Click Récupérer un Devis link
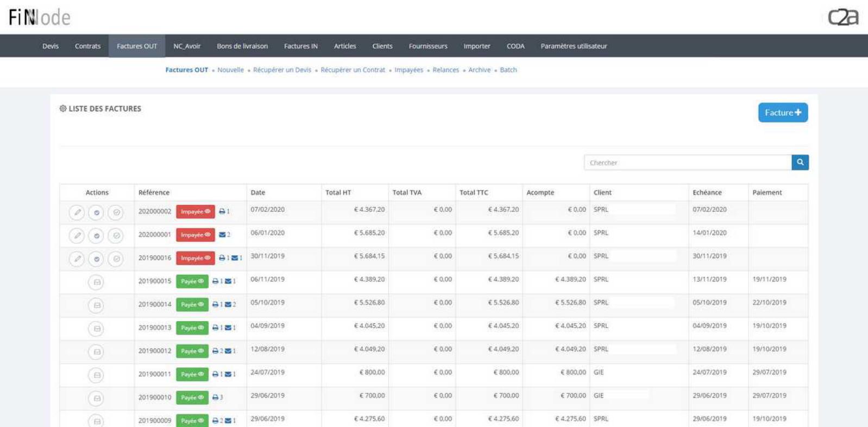The image size is (868, 427). [x=282, y=70]
